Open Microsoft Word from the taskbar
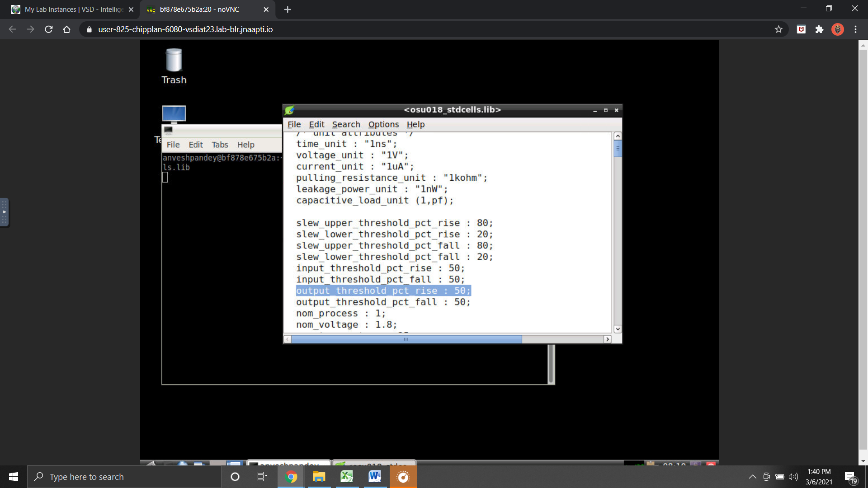868x488 pixels. tap(374, 477)
